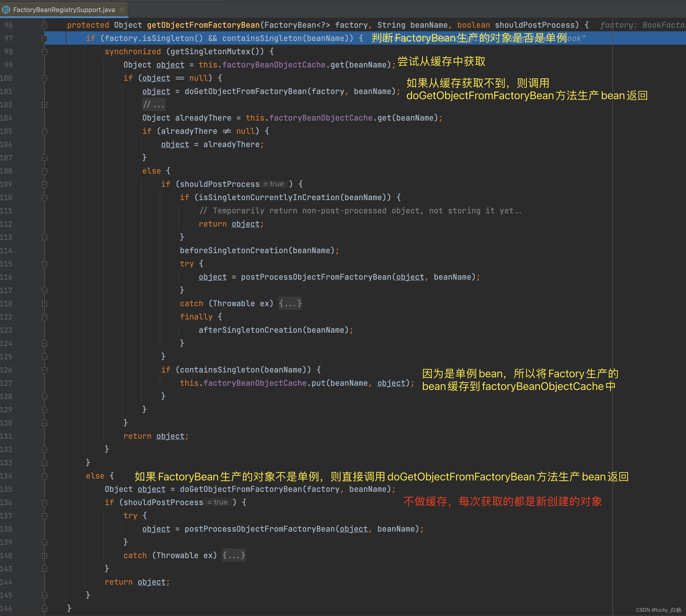Viewport: 686px width, 616px height.
Task: Collapse the if (object == null) block at line 100
Action: 44,78
